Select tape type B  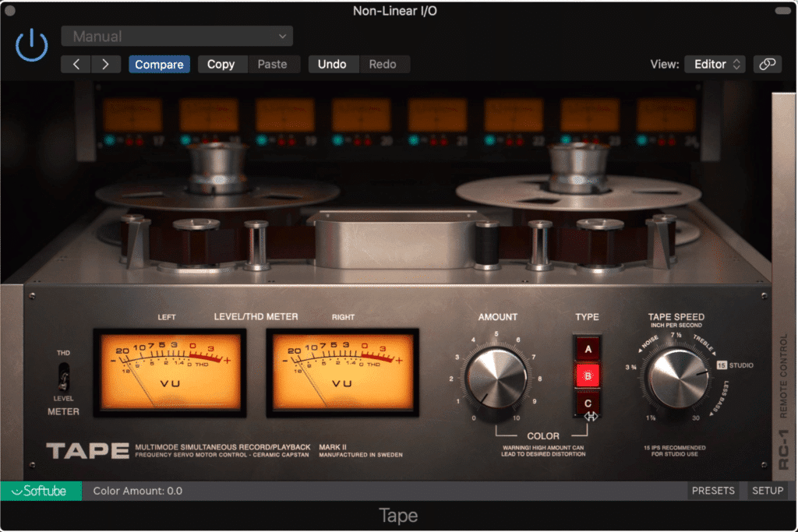pos(588,376)
